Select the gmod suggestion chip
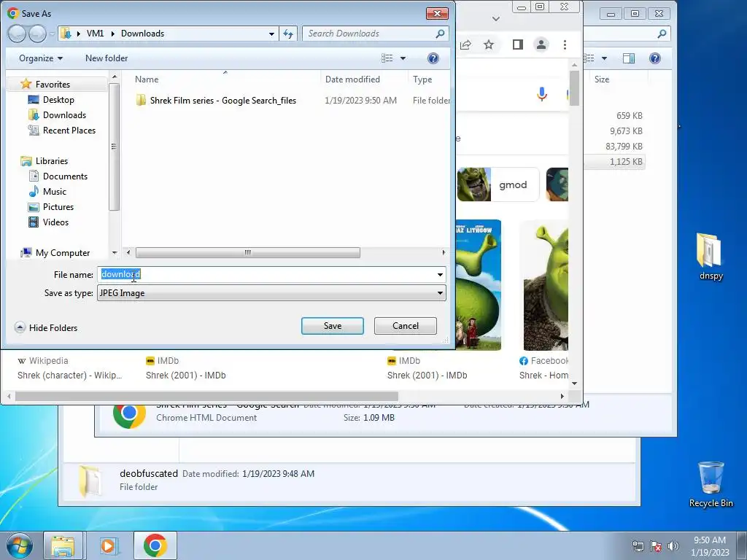The height and width of the screenshot is (560, 747). click(498, 184)
